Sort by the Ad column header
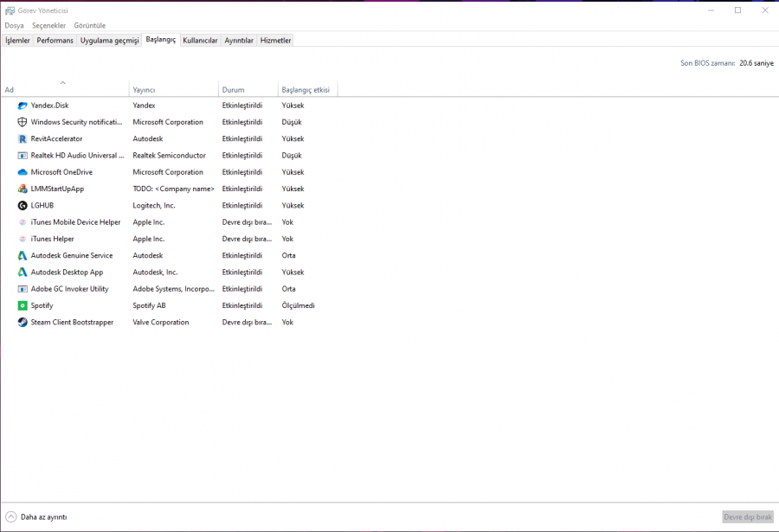The height and width of the screenshot is (532, 779). pos(65,90)
